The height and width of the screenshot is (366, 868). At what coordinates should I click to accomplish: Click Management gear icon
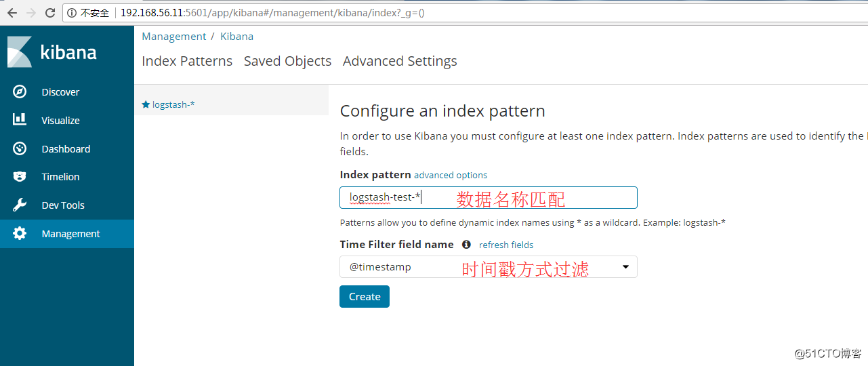point(20,234)
